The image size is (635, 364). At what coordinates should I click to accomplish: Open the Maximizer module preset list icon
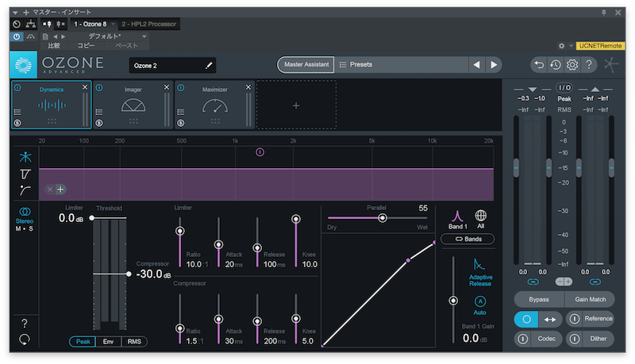(x=181, y=112)
